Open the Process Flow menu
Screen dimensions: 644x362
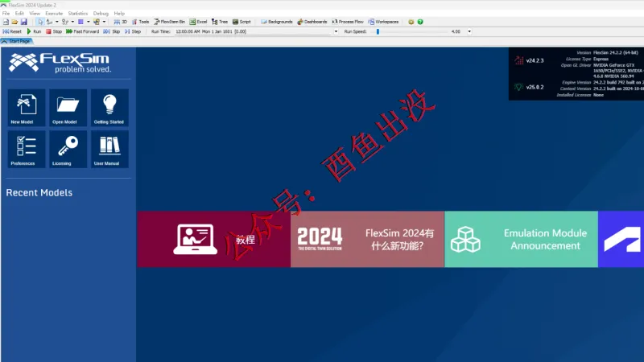[348, 22]
